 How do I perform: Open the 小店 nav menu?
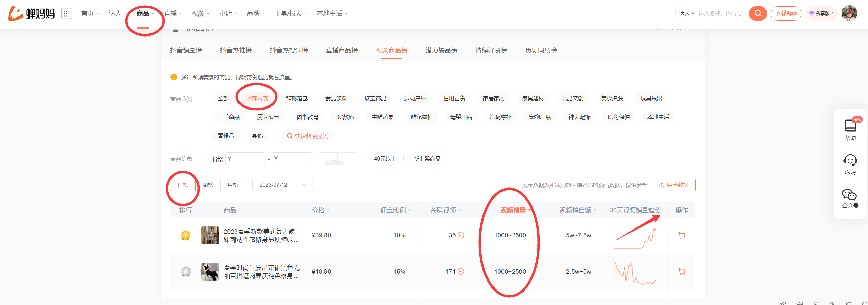pyautogui.click(x=228, y=13)
